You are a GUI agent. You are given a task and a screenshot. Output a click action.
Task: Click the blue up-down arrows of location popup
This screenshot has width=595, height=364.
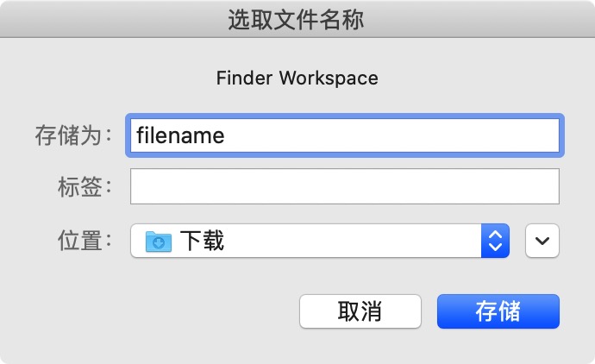tap(495, 241)
